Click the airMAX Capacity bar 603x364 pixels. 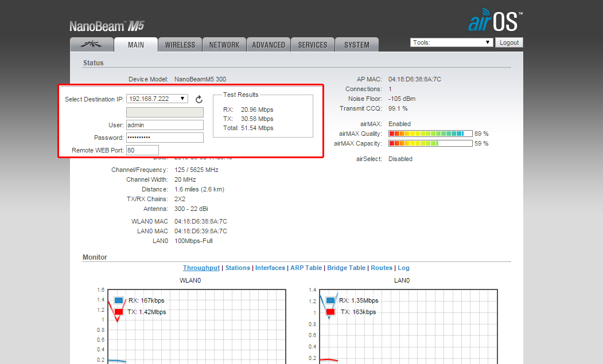pos(430,143)
